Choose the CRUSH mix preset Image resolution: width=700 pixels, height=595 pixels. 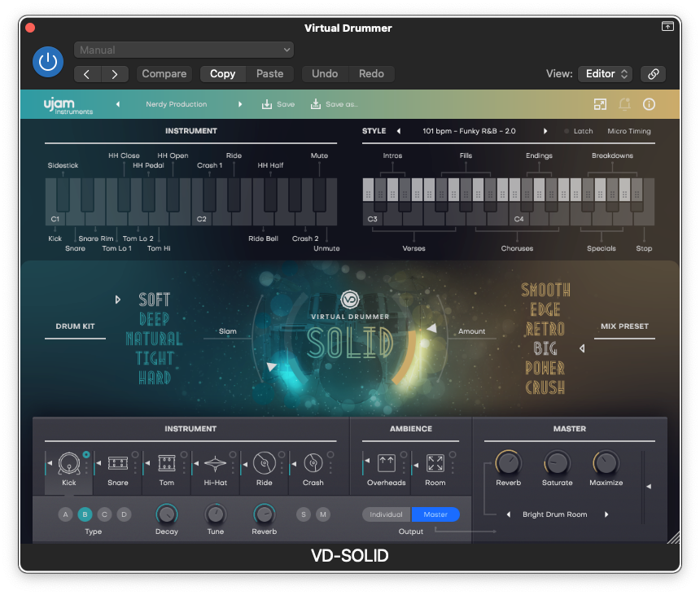pos(545,387)
